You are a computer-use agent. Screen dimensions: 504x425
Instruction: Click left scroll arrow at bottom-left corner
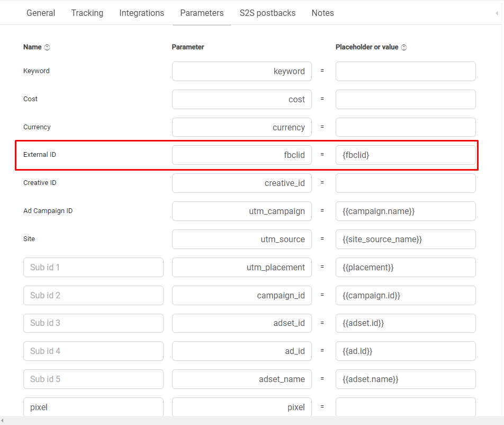coord(2,421)
